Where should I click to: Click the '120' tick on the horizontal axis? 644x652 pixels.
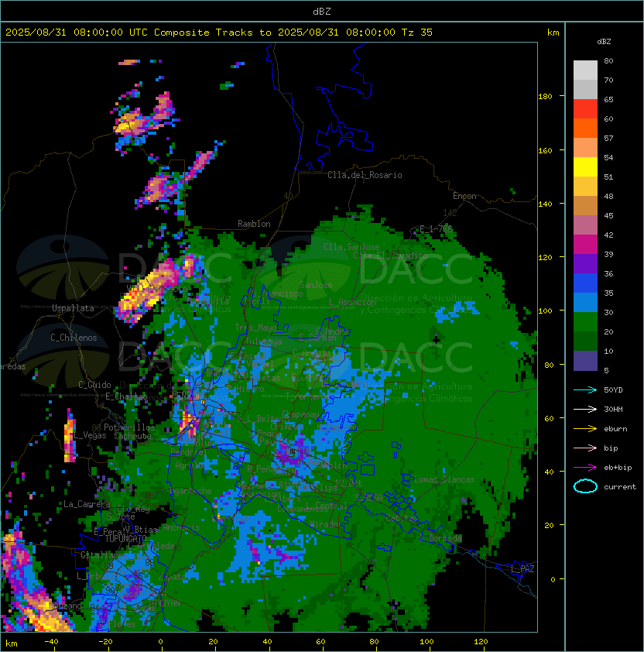coord(481,642)
